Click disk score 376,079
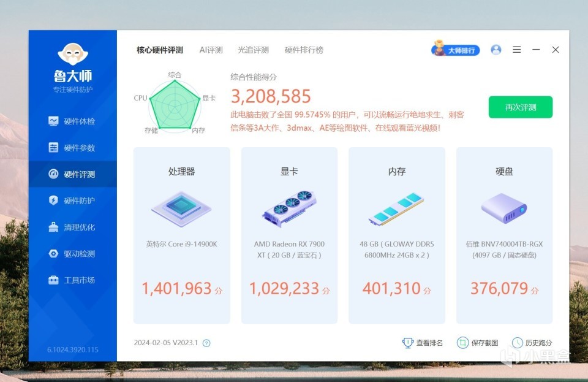This screenshot has height=382, width=588. point(499,289)
